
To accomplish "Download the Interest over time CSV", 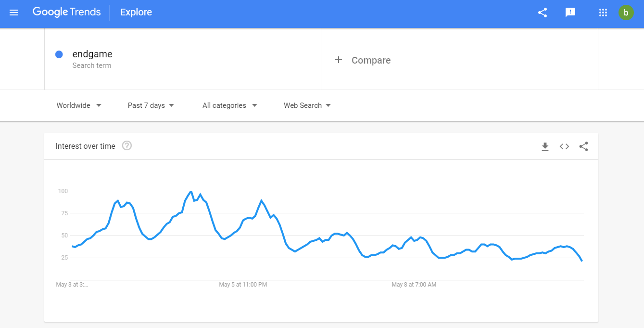I will 545,146.
